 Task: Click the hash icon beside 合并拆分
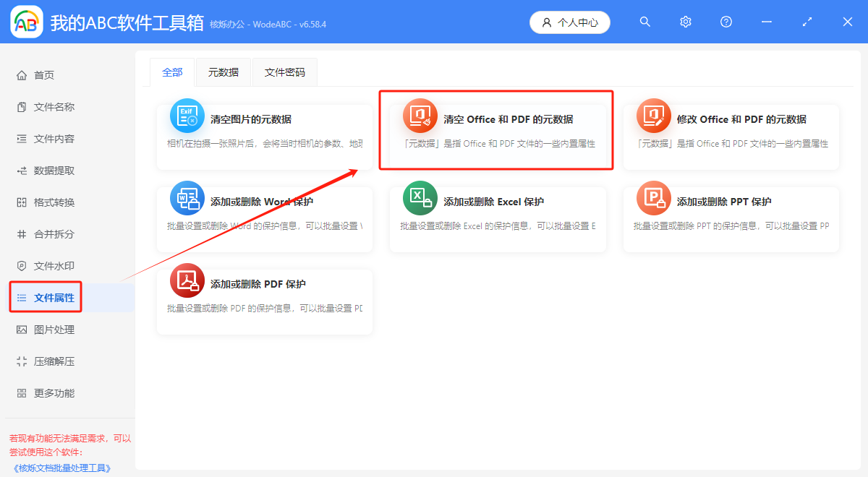point(22,234)
